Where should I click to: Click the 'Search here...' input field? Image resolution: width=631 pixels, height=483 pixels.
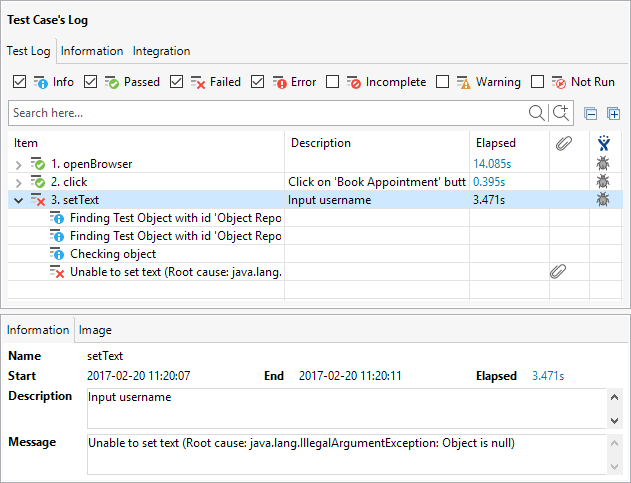click(x=265, y=113)
